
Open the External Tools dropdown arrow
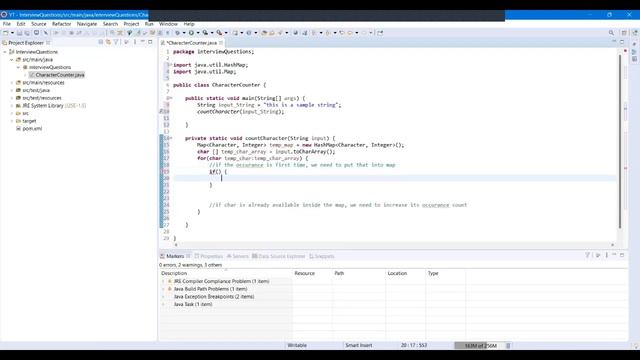tap(226, 33)
